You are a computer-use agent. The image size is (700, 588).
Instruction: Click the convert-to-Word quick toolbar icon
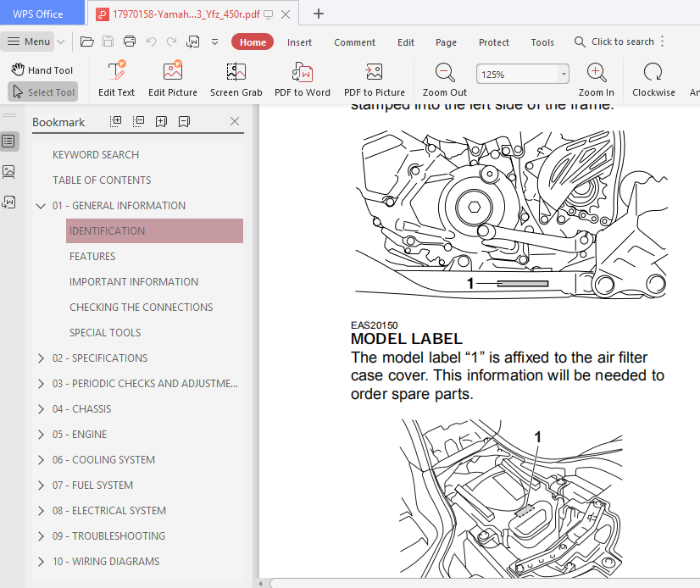(193, 42)
